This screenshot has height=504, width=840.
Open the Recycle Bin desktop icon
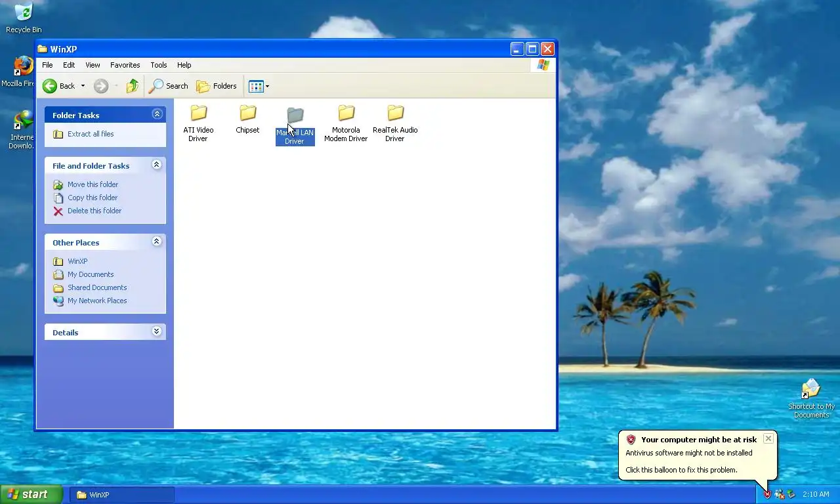coord(24,18)
